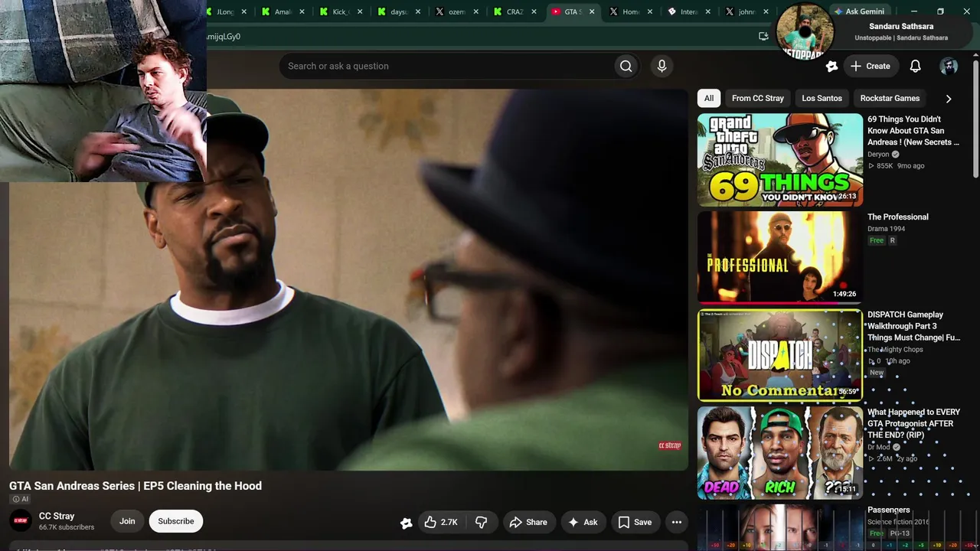Open the title '69 Things You Didn't Know About GTA San Andreas'
Viewport: 980px width, 551px height.
913,130
